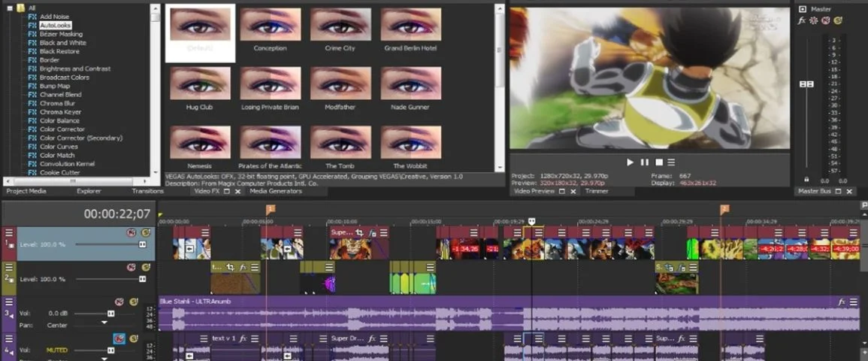This screenshot has width=868, height=361.
Task: Open the track 3 hamburger menu
Action: 9,302
